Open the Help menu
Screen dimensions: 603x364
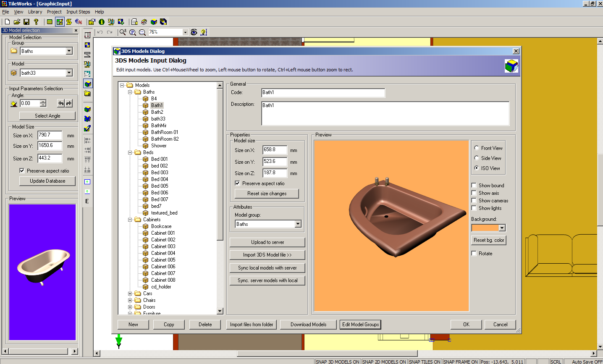pyautogui.click(x=99, y=12)
